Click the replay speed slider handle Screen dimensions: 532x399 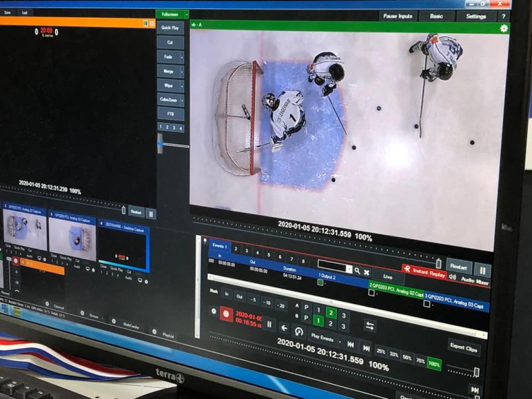[477, 372]
